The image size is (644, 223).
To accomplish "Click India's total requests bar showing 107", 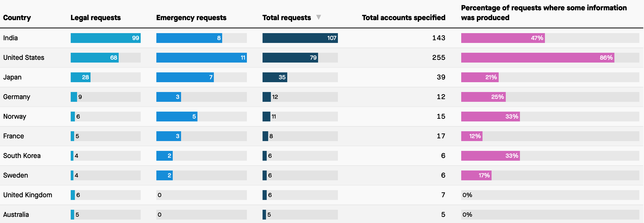I will click(300, 38).
